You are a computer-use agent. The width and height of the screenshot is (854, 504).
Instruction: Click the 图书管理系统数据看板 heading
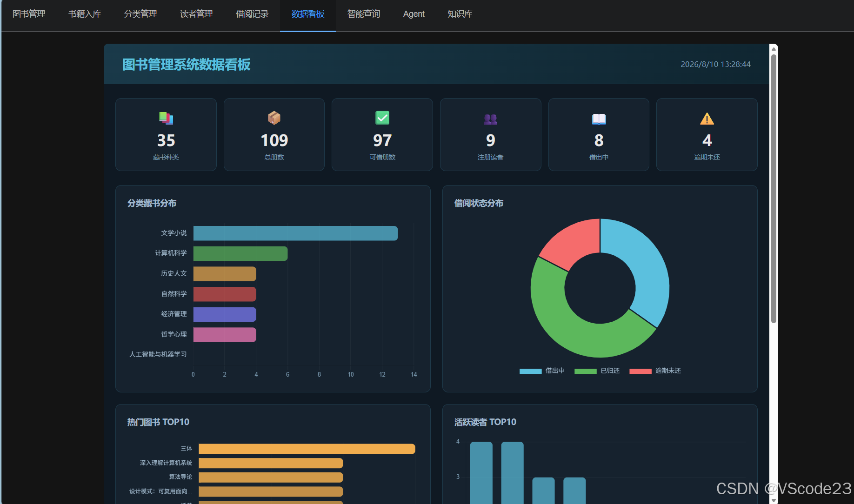pos(186,64)
